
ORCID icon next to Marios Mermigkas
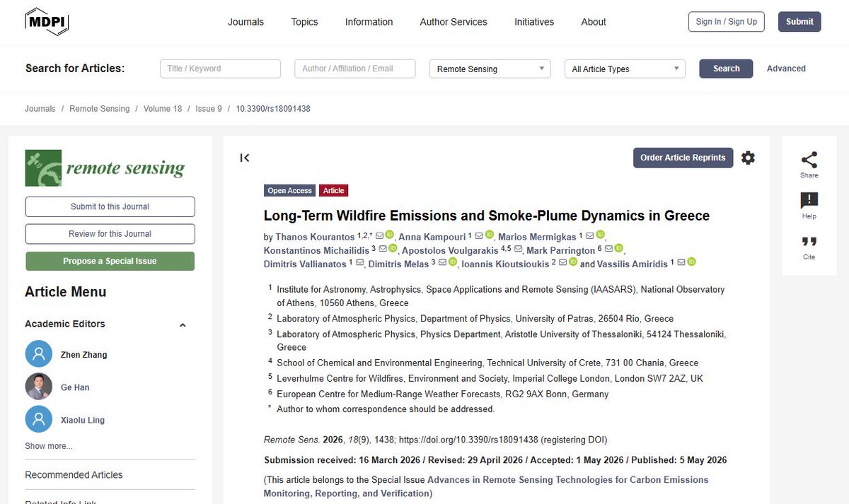click(x=599, y=235)
